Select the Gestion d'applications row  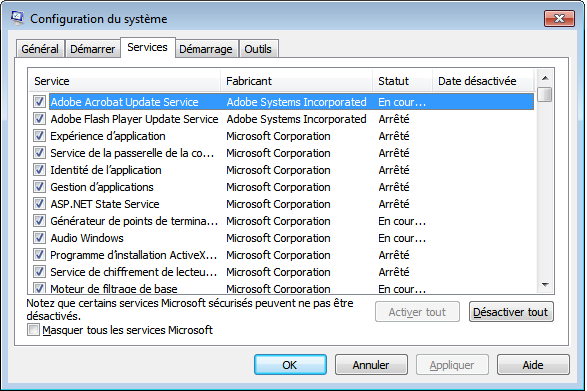pos(282,187)
